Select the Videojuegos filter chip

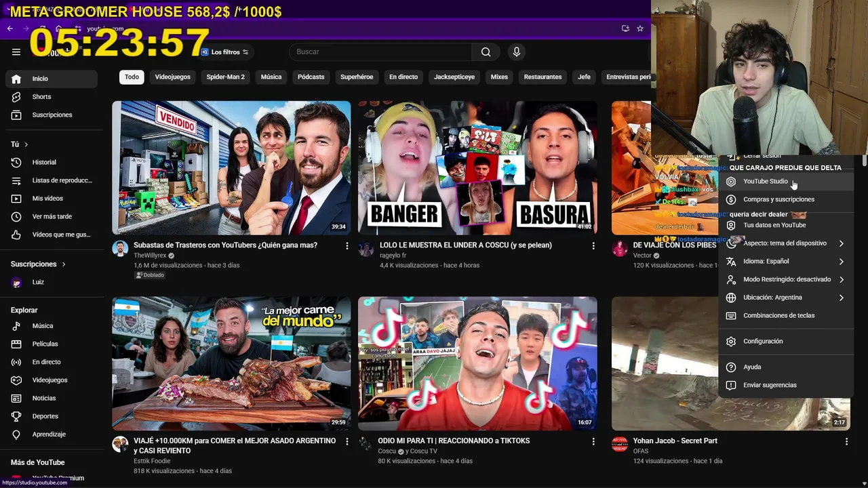point(172,77)
